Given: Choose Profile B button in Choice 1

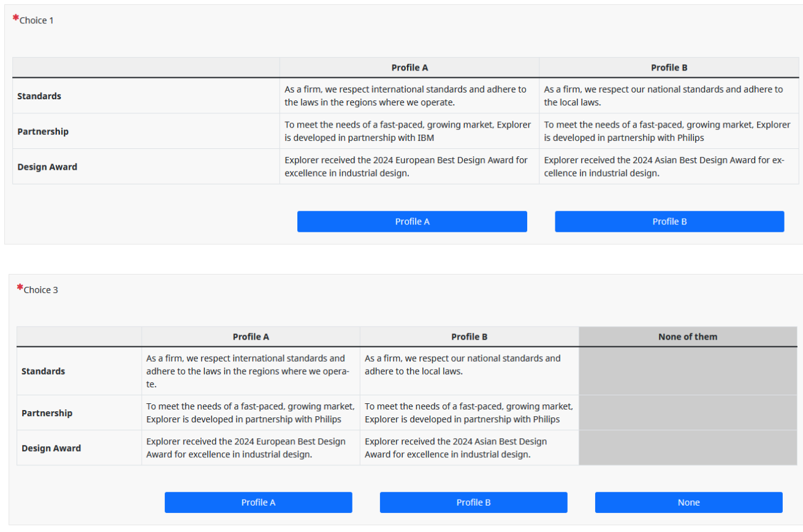Looking at the screenshot, I should pos(669,221).
